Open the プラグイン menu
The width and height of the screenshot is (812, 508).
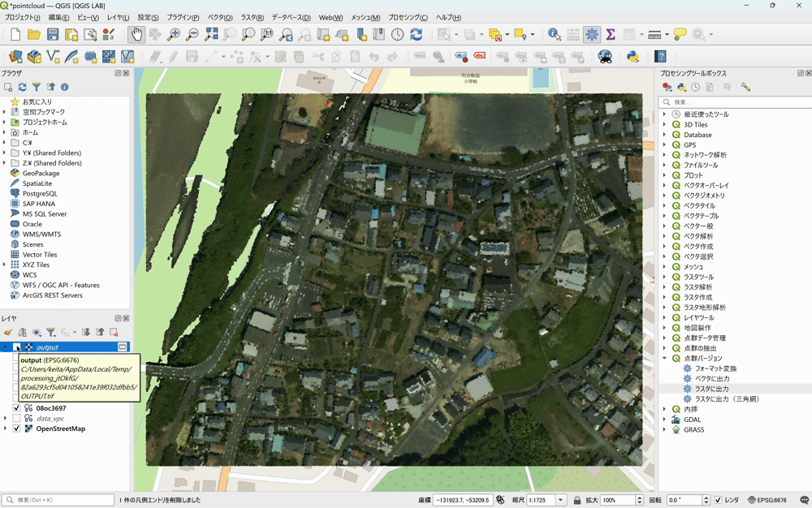pos(183,17)
